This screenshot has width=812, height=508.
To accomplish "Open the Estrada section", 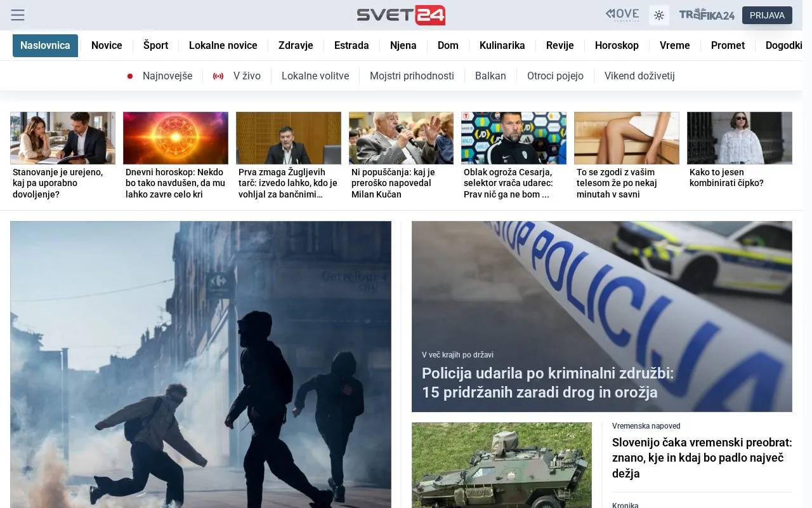I will (x=351, y=46).
